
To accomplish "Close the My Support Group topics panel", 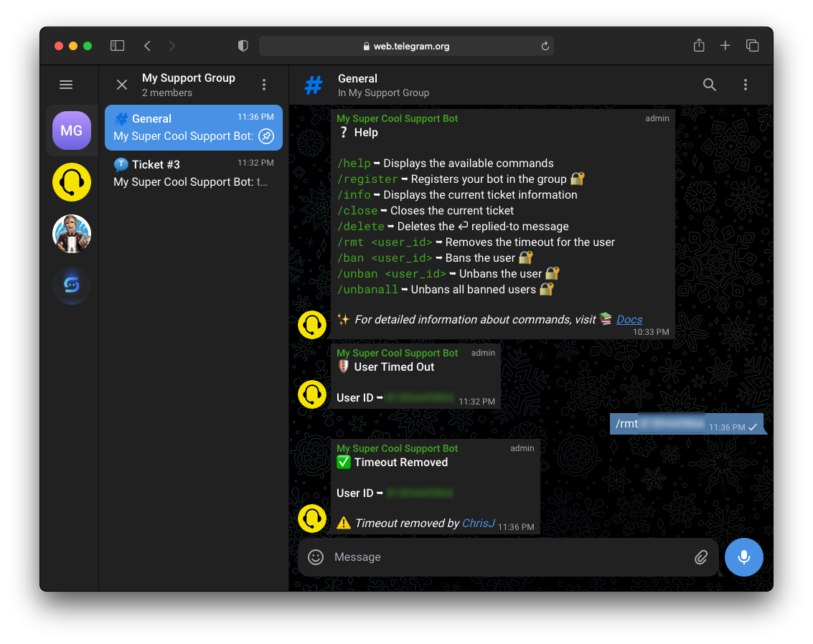I will [x=122, y=85].
